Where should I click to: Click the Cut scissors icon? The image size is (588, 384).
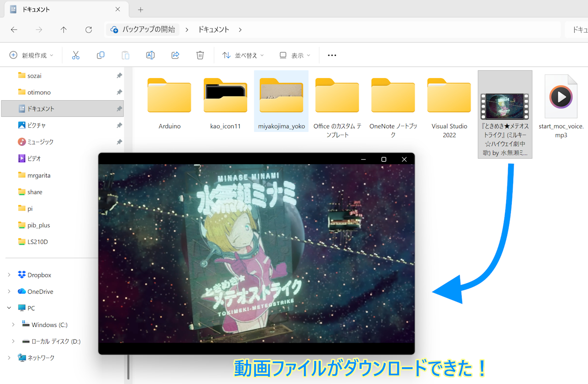click(x=76, y=55)
